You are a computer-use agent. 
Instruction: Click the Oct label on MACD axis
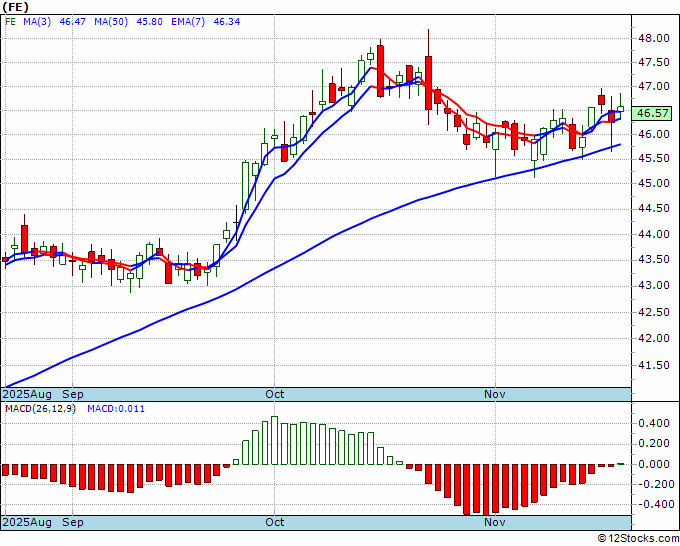pyautogui.click(x=275, y=522)
